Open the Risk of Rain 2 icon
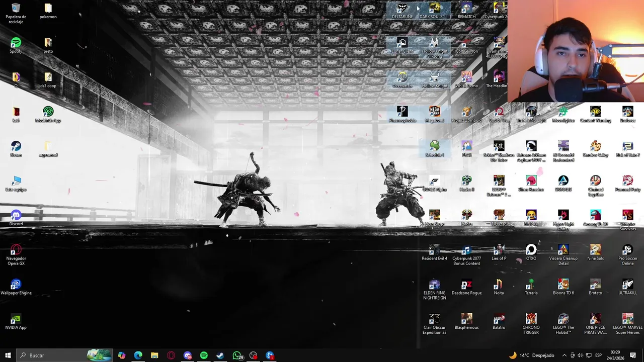Image resolution: width=644 pixels, height=362 pixels. pos(627,149)
